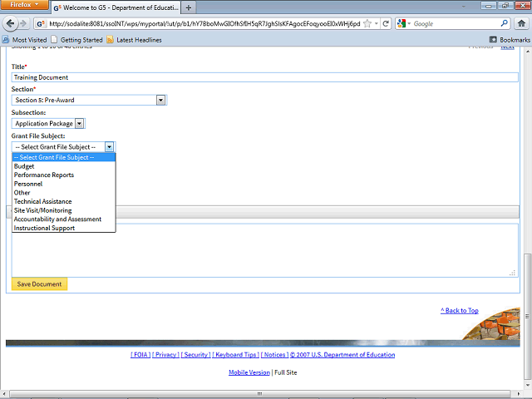This screenshot has width=532, height=399.
Task: Select Personnel option
Action: click(x=64, y=184)
